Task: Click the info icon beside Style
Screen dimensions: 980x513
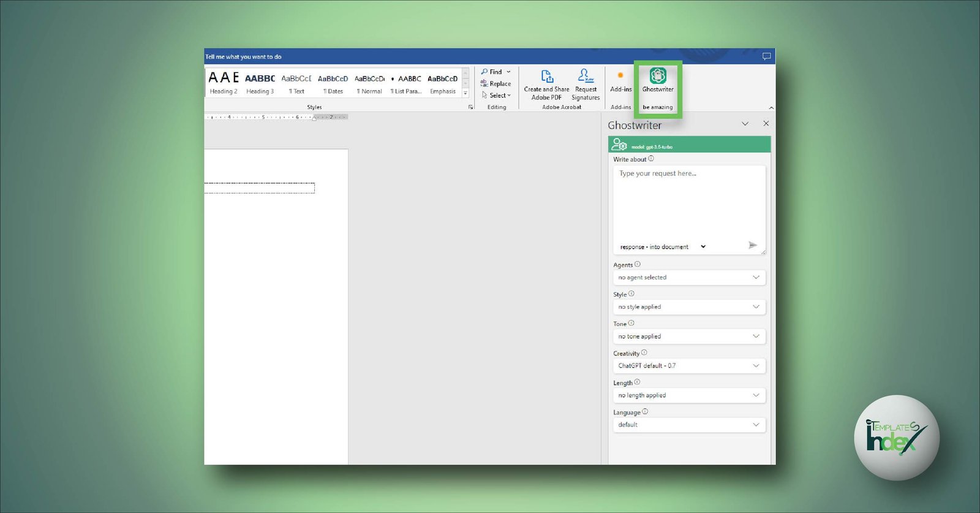Action: pyautogui.click(x=631, y=294)
